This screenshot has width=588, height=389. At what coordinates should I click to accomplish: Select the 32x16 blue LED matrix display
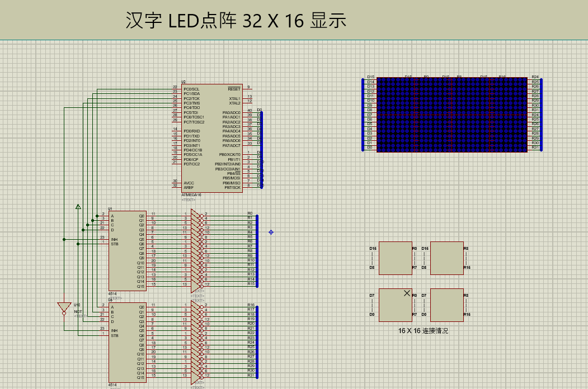click(452, 115)
